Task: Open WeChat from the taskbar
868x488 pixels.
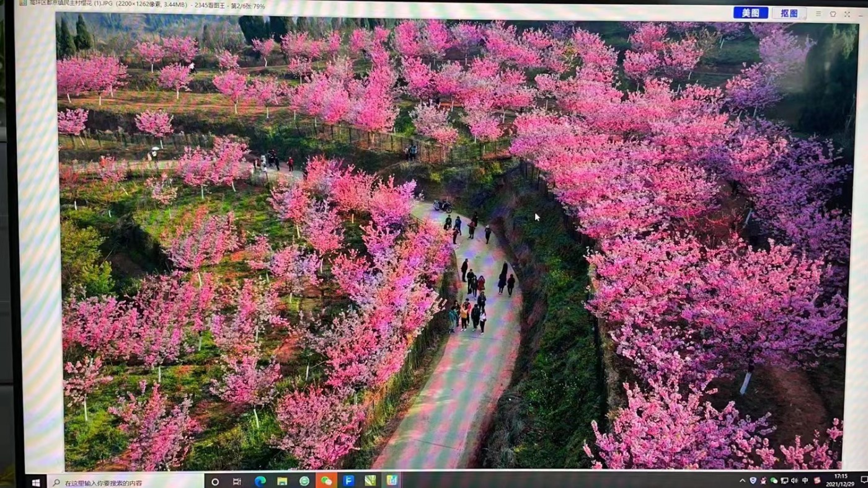Action: click(326, 481)
